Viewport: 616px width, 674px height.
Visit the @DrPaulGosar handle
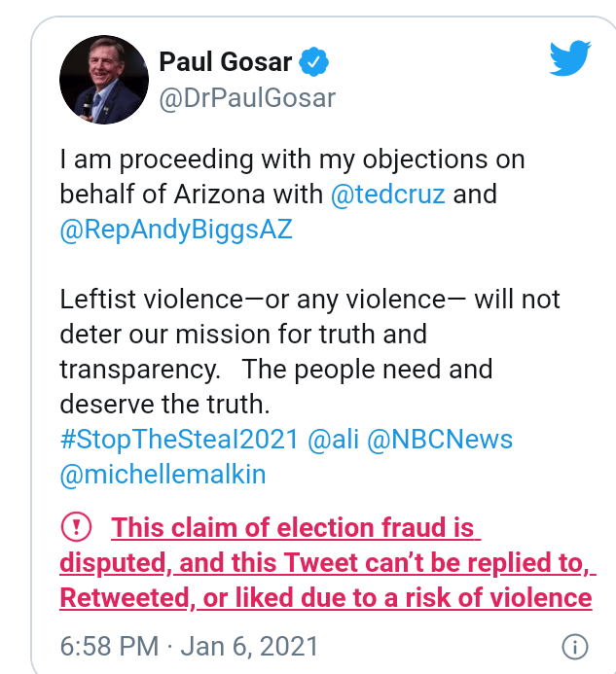click(247, 97)
